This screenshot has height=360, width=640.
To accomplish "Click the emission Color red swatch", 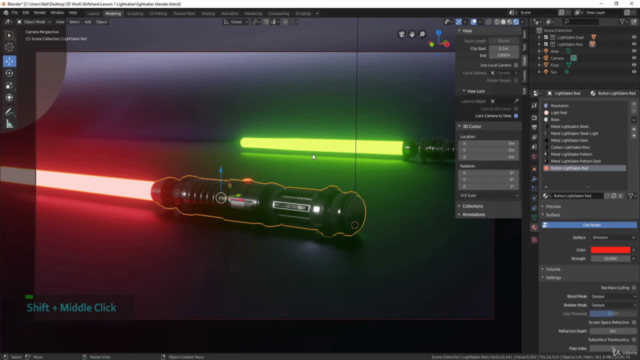I will (611, 250).
